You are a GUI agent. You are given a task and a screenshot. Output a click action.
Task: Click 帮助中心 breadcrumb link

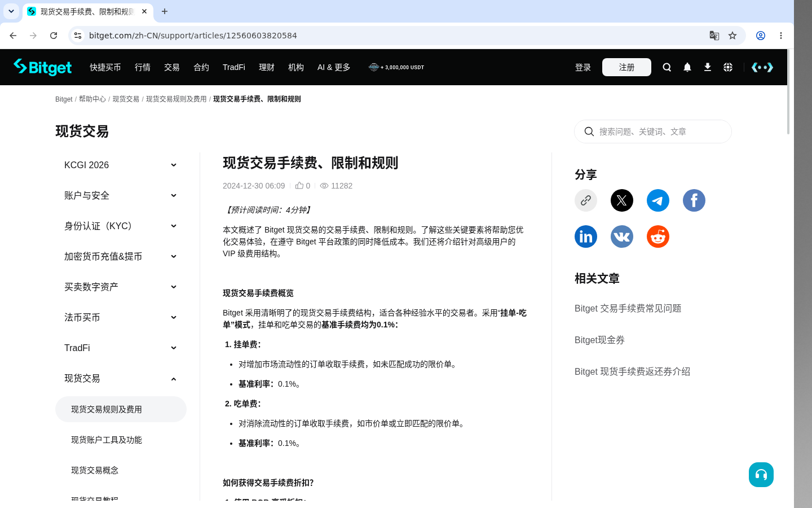pyautogui.click(x=92, y=99)
